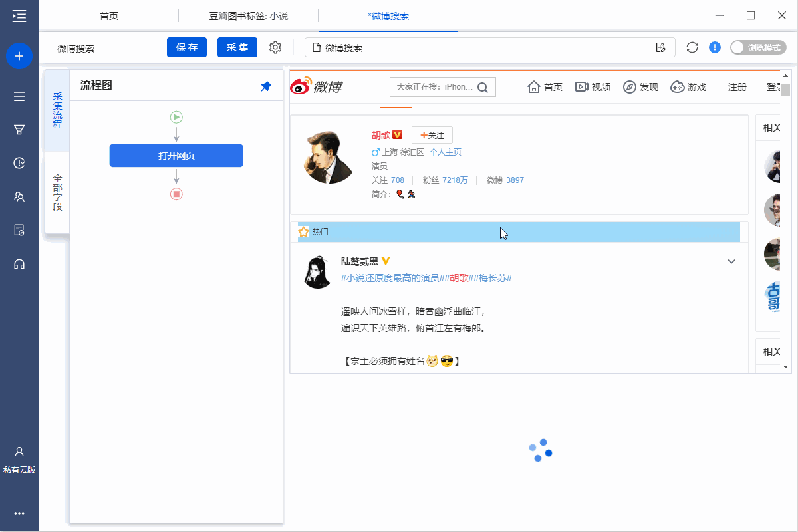Image resolution: width=798 pixels, height=532 pixels.
Task: Click the highlighted 热门 section header
Action: 519,232
